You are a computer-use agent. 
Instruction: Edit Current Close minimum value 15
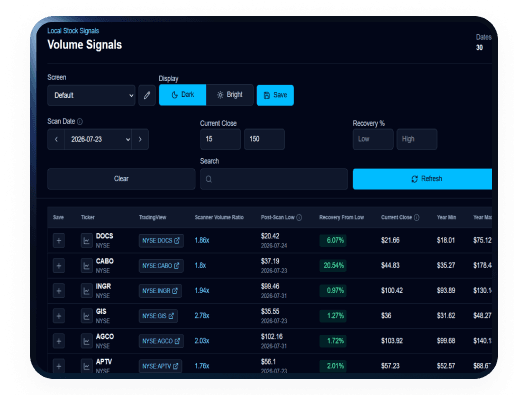point(220,139)
